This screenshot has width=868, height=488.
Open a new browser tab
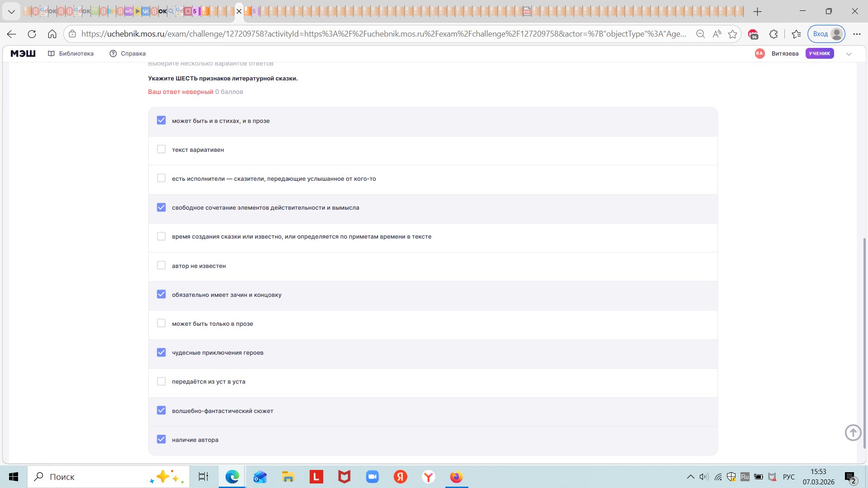click(x=758, y=11)
